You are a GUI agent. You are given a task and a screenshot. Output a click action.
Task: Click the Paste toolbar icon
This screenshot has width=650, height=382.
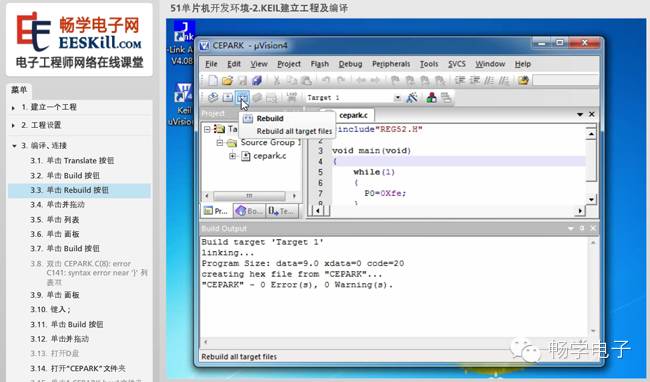pos(306,80)
